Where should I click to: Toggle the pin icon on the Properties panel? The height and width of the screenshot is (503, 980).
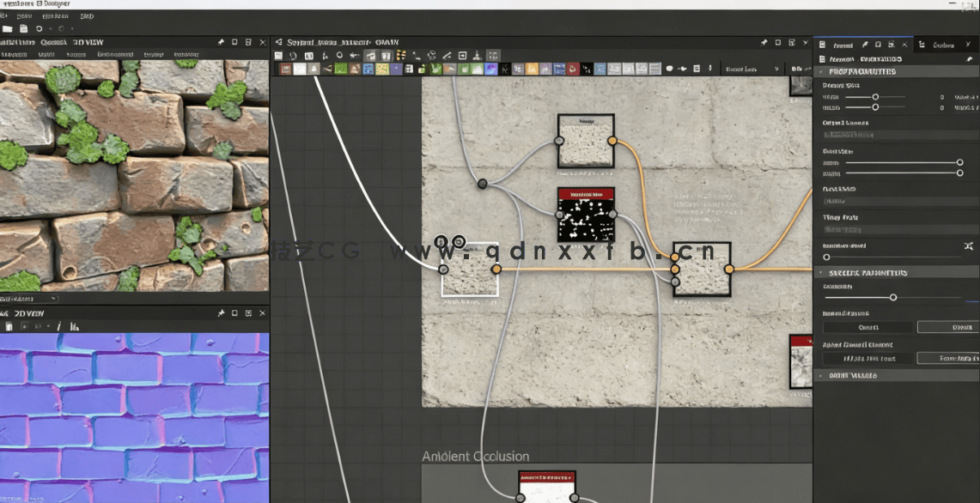pyautogui.click(x=865, y=45)
